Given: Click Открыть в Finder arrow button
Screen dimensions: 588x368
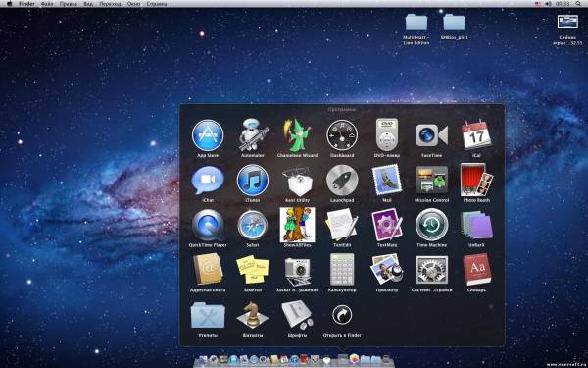Looking at the screenshot, I should pyautogui.click(x=342, y=315).
